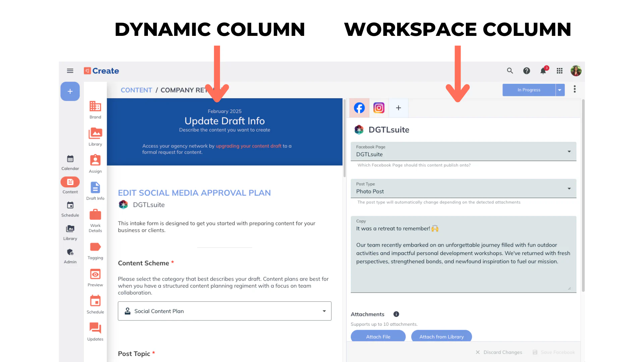Viewport: 644px width, 362px height.
Task: Click the Attach from Library button
Action: tap(441, 337)
